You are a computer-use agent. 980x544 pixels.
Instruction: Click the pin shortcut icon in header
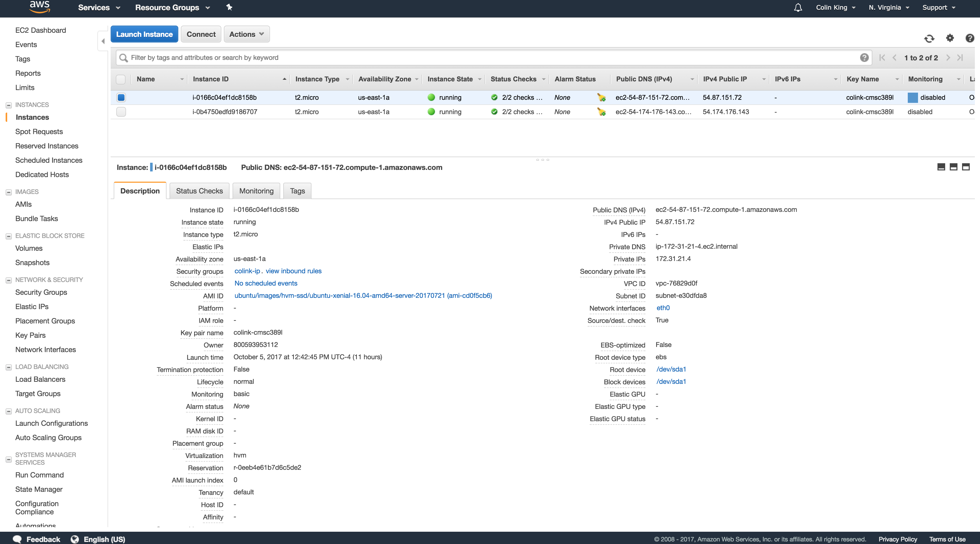pyautogui.click(x=229, y=7)
